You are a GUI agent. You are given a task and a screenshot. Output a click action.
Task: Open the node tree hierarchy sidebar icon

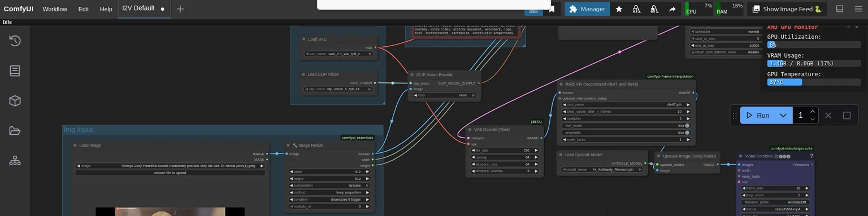click(15, 160)
